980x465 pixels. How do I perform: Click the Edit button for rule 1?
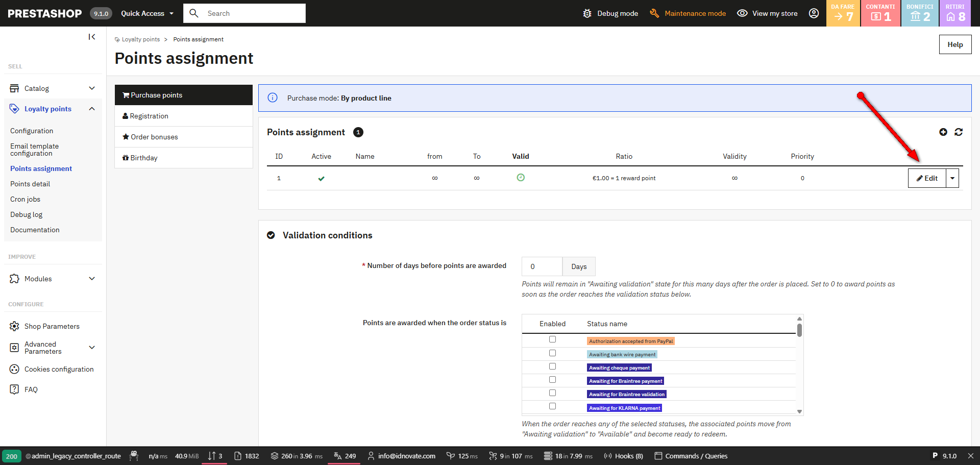(927, 178)
